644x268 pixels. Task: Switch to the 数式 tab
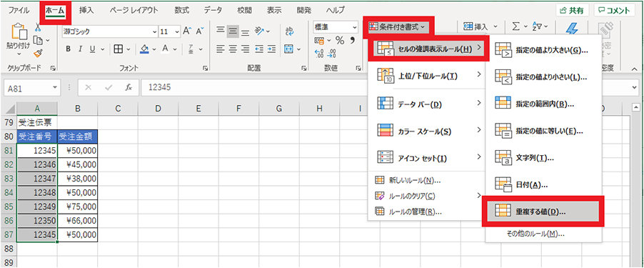(x=182, y=10)
